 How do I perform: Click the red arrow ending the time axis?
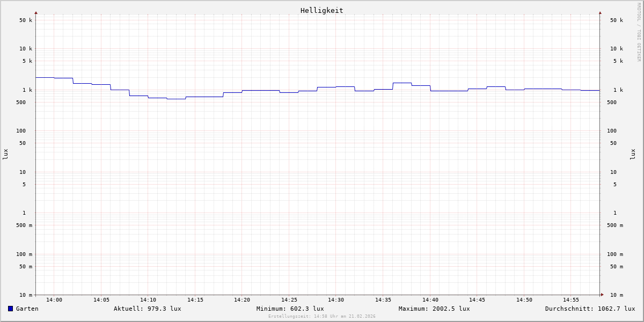pyautogui.click(x=602, y=295)
